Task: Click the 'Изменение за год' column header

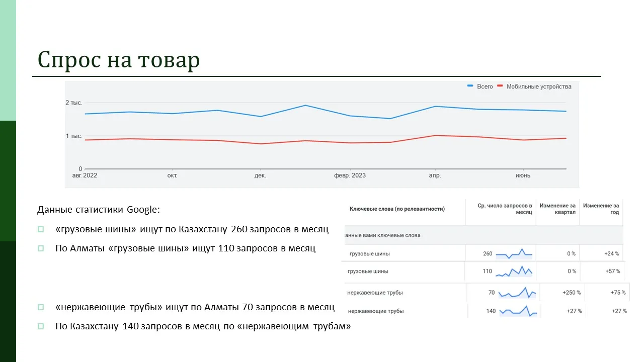Action: click(x=601, y=209)
